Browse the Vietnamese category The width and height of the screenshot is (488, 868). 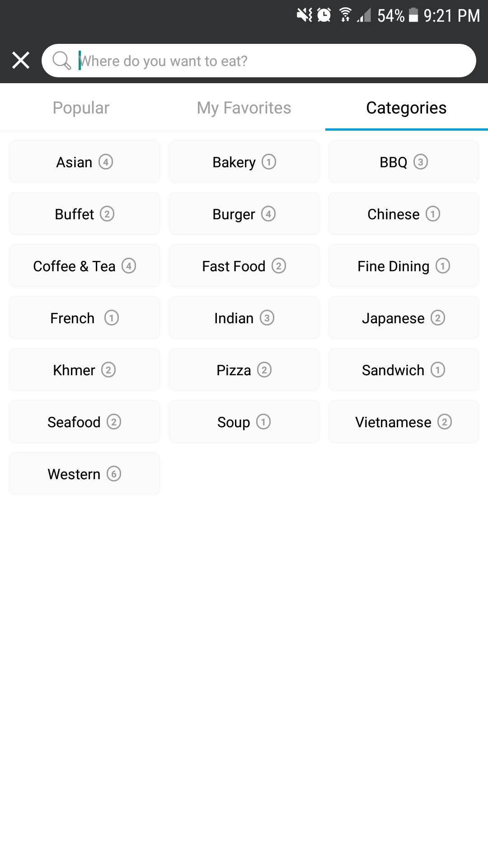pos(404,422)
